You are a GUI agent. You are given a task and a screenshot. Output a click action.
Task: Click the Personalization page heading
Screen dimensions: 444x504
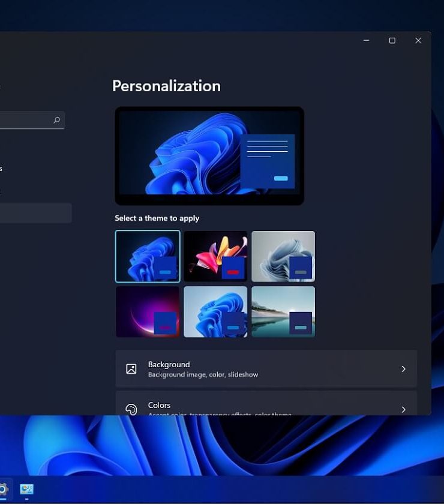166,86
